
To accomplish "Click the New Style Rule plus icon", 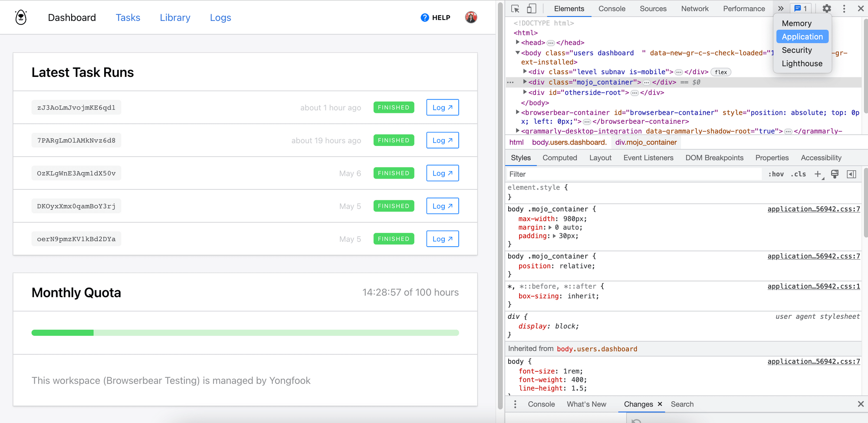I will tap(818, 174).
